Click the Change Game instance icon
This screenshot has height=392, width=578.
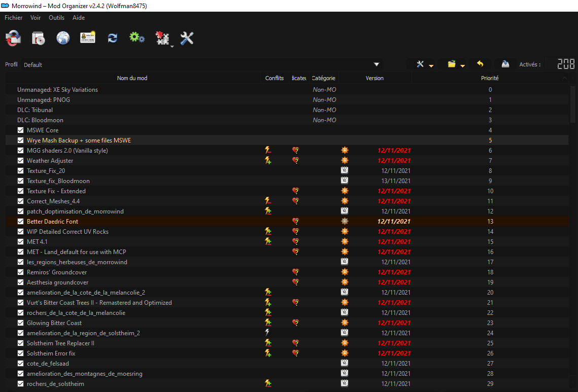14,38
